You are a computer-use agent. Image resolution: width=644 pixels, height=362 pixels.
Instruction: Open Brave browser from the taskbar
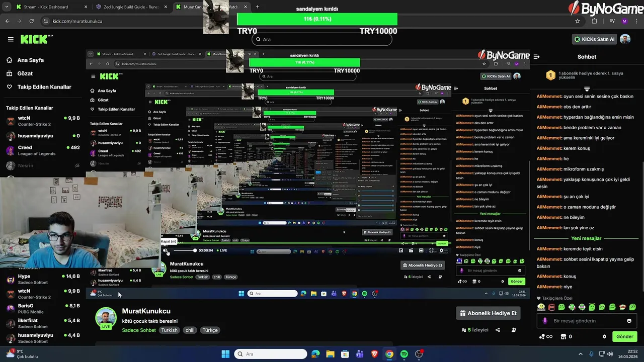(x=374, y=354)
